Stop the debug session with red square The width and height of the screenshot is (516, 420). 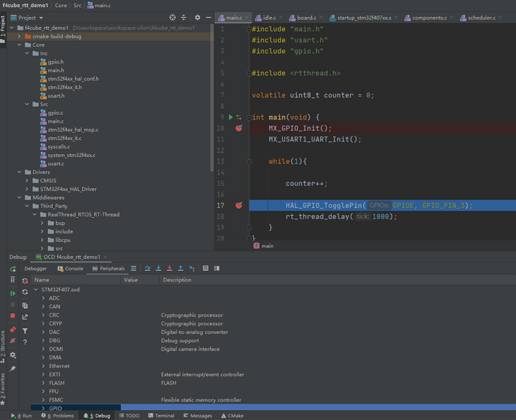pyautogui.click(x=13, y=315)
